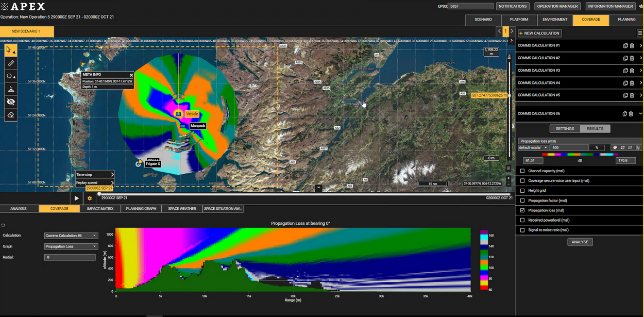Delete Comms Calculation #3 with trash icon

pos(632,71)
